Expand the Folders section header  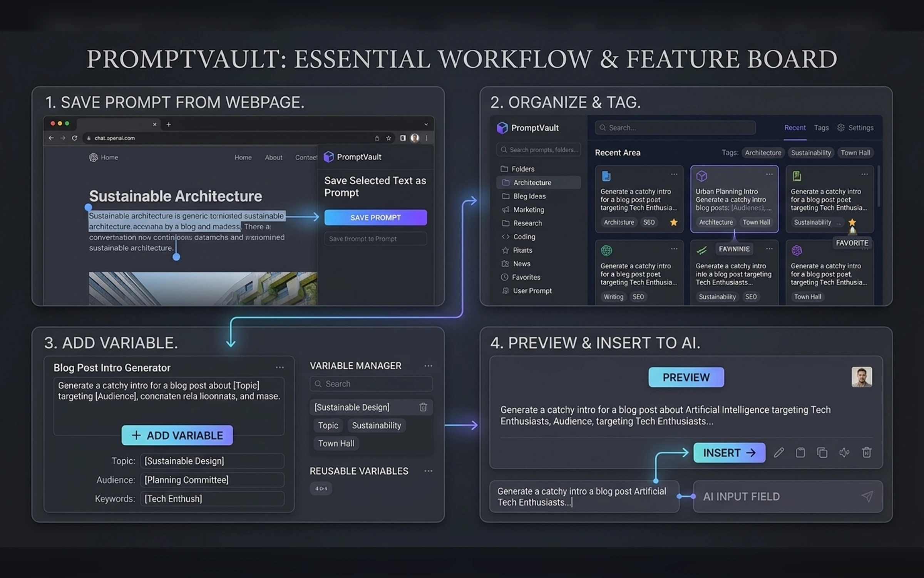[x=517, y=169]
